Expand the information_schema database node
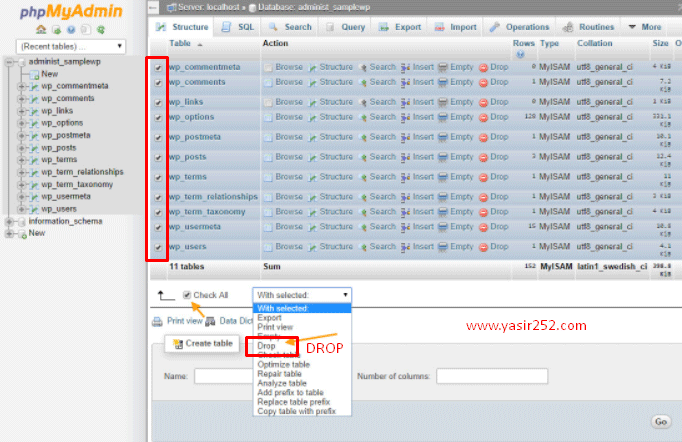 pyautogui.click(x=9, y=221)
